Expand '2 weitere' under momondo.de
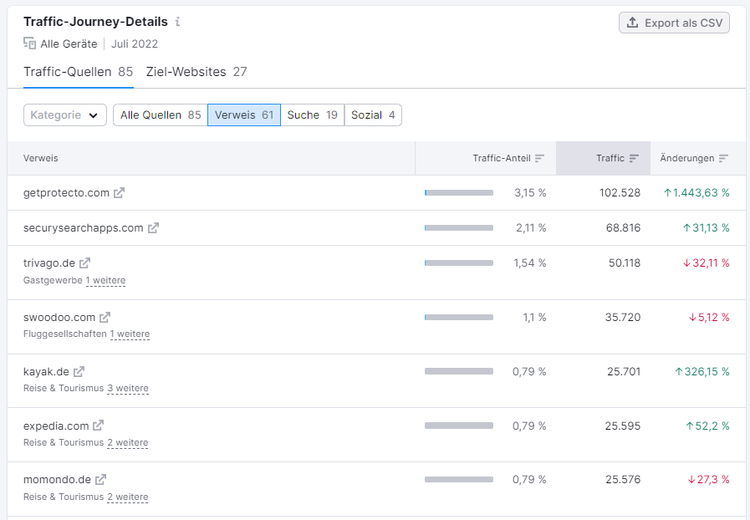The width and height of the screenshot is (750, 520). coord(128,497)
